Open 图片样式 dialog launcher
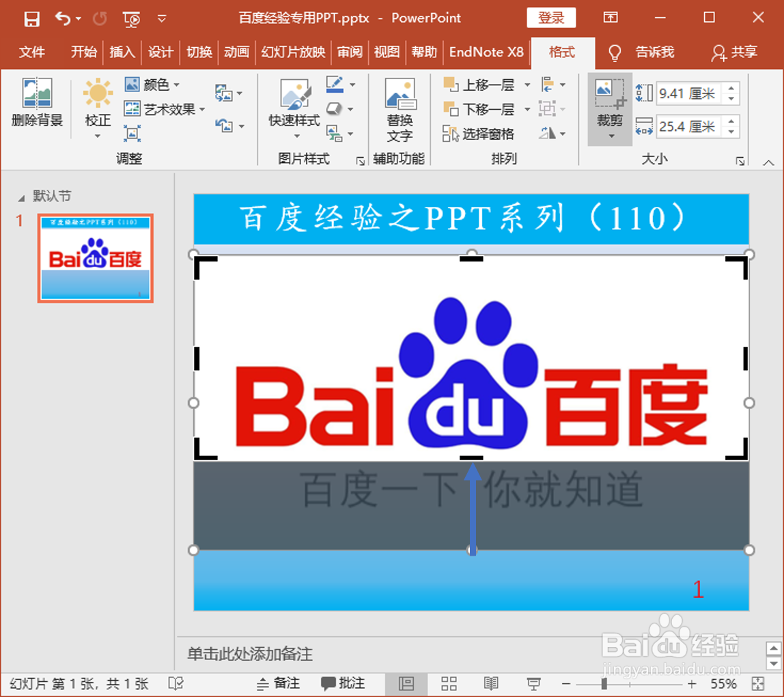This screenshot has height=697, width=784. click(x=360, y=161)
